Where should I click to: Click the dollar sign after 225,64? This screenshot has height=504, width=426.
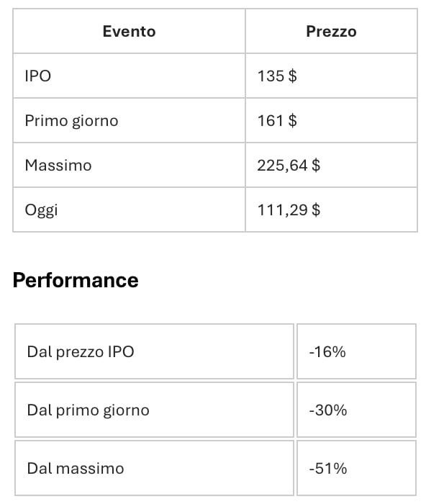click(x=316, y=166)
